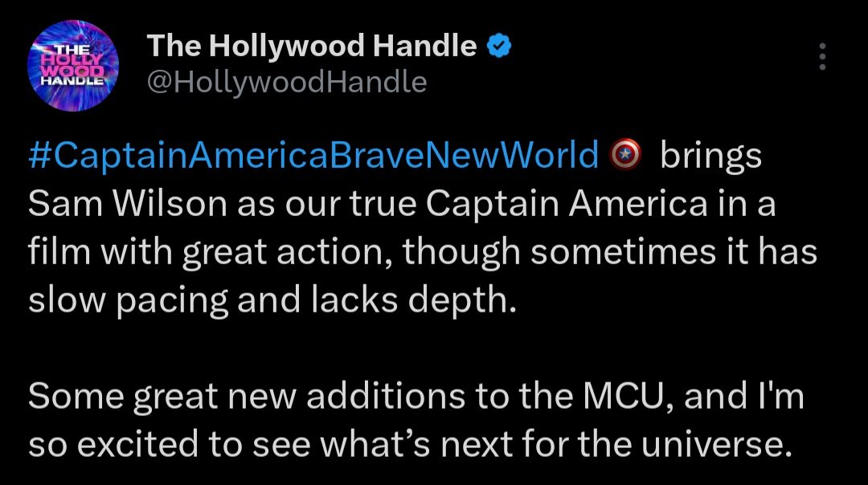Click the word "brings" after the shield
This screenshot has width=868, height=485.
coord(710,156)
